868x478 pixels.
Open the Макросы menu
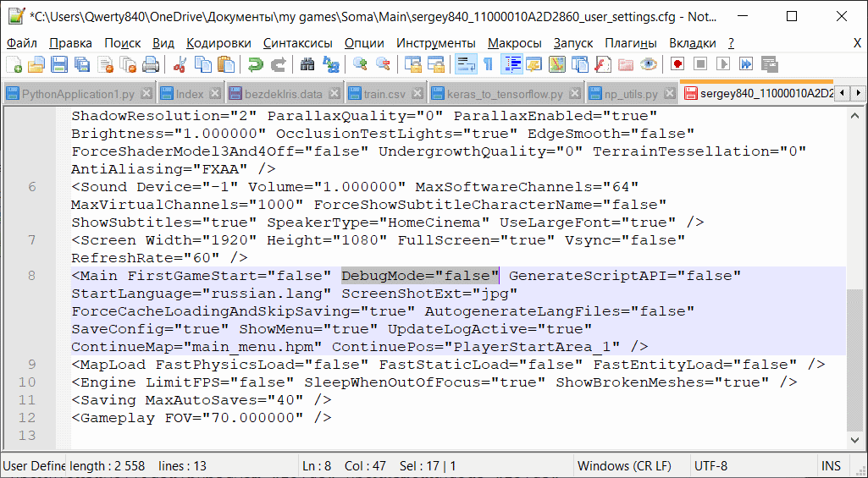(x=514, y=43)
